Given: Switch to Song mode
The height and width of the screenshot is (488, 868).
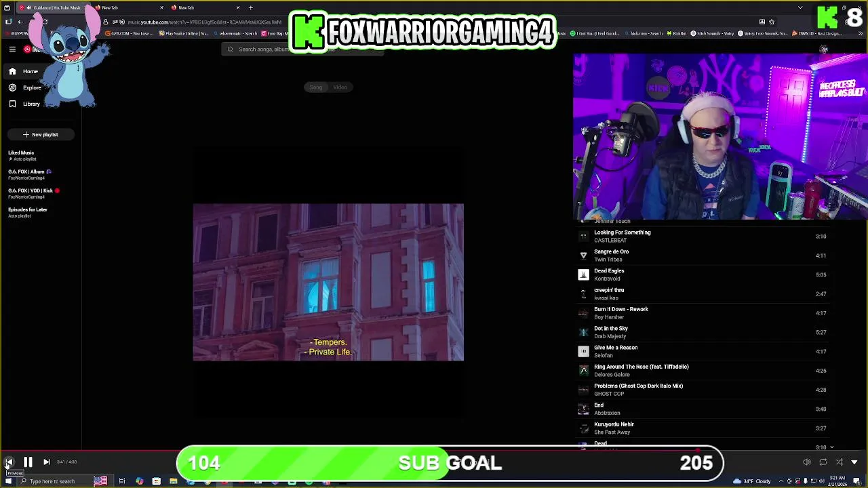Looking at the screenshot, I should (316, 87).
